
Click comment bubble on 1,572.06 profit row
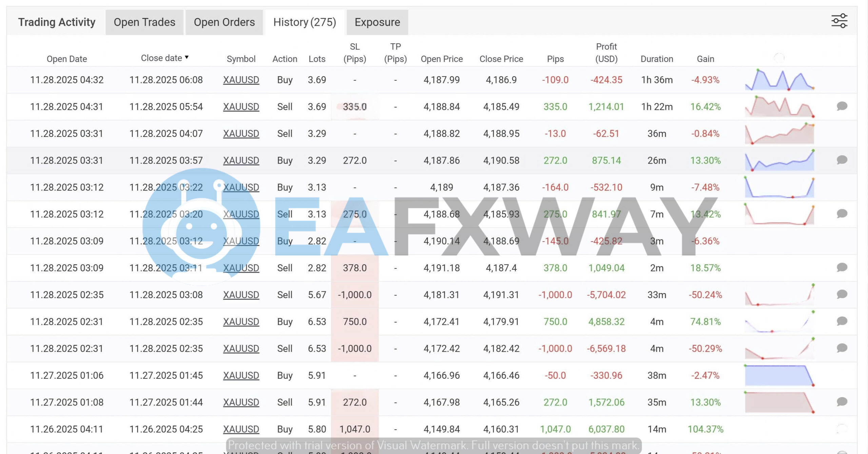click(x=842, y=402)
